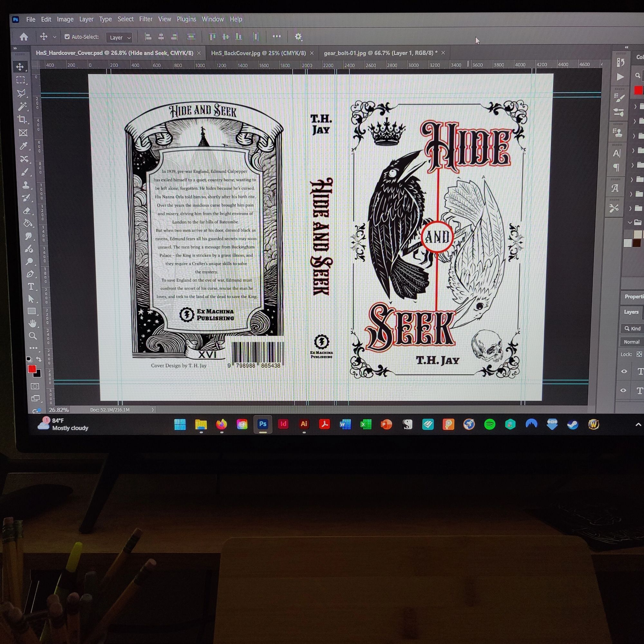
Task: Open the History panel icon
Action: [x=620, y=62]
